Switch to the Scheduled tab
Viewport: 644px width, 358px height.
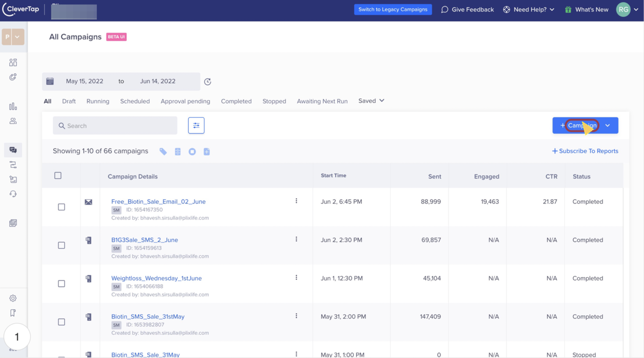pyautogui.click(x=135, y=101)
